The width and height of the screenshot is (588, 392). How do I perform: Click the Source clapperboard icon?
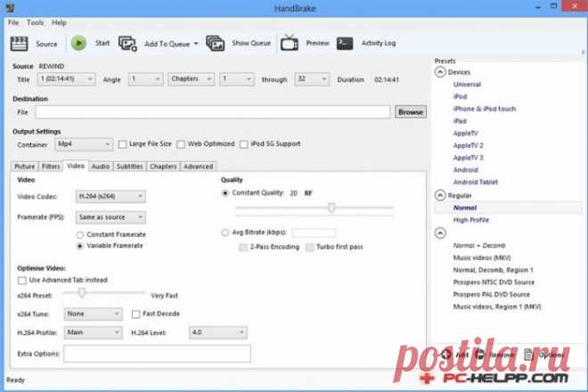(19, 44)
